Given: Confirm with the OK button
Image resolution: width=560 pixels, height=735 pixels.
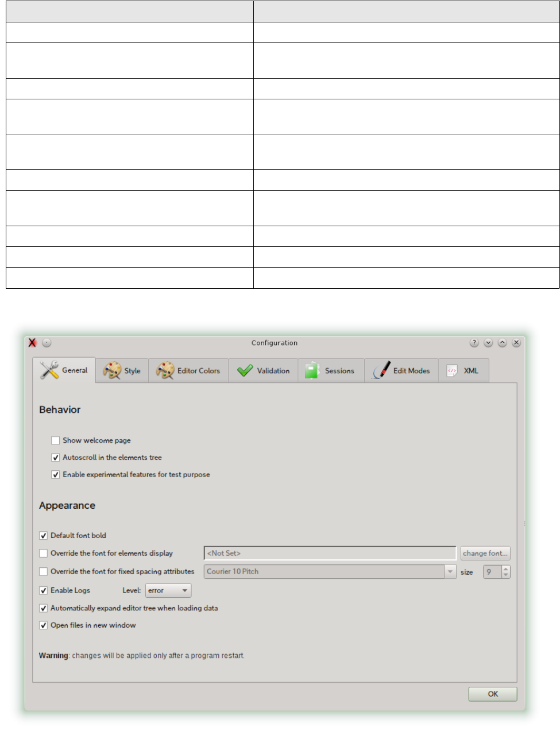Looking at the screenshot, I should [x=493, y=694].
